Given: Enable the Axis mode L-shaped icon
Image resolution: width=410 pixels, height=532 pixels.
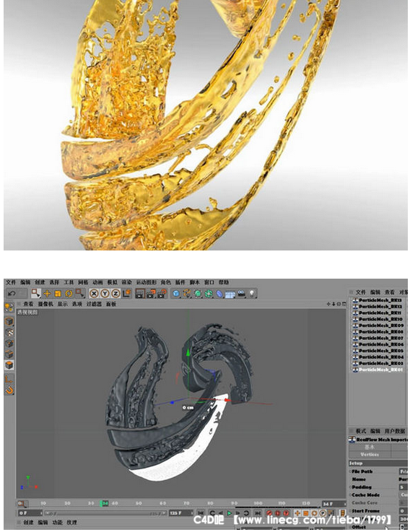Looking at the screenshot, I should tap(9, 379).
